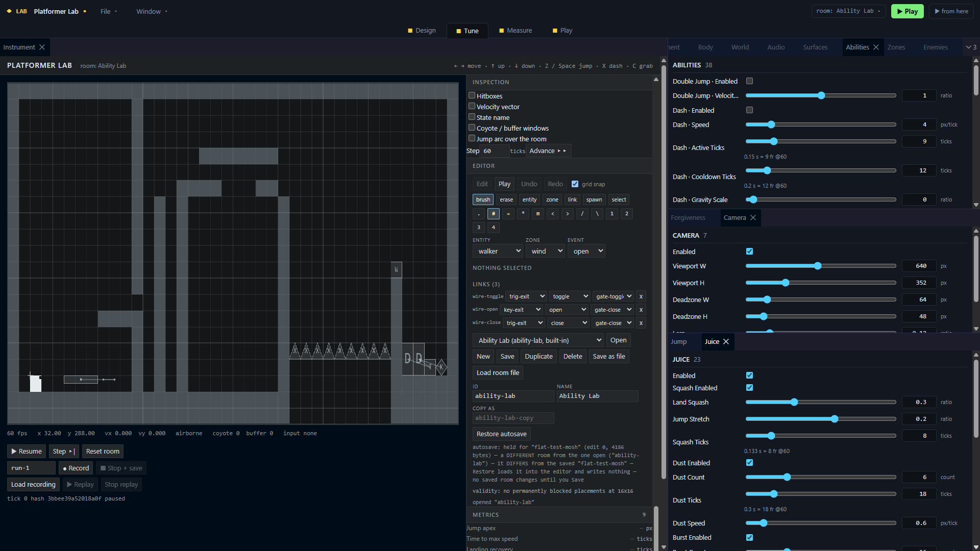Select the '/' slope tile brush
The width and height of the screenshot is (980, 551).
point(582,214)
